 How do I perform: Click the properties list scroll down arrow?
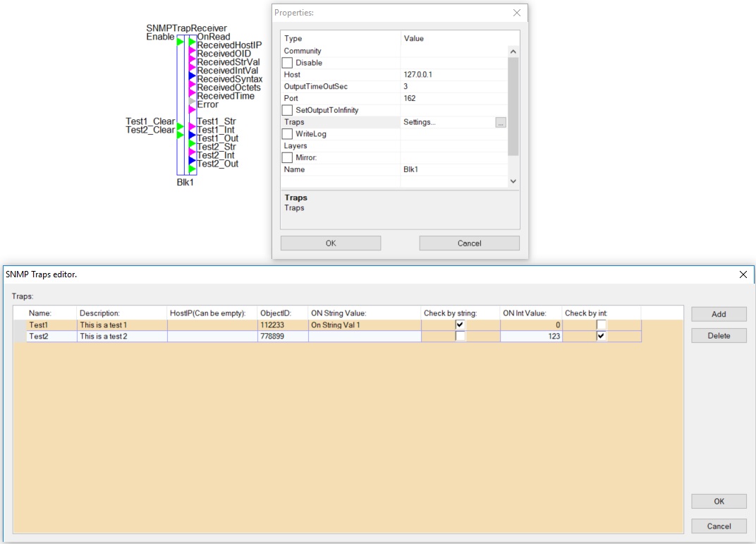point(513,181)
